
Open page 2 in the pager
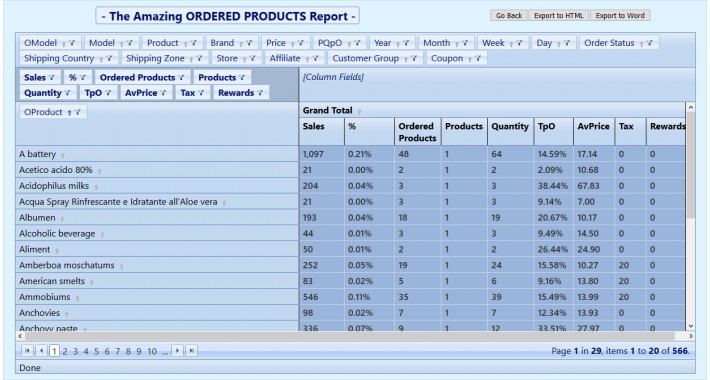[65, 351]
